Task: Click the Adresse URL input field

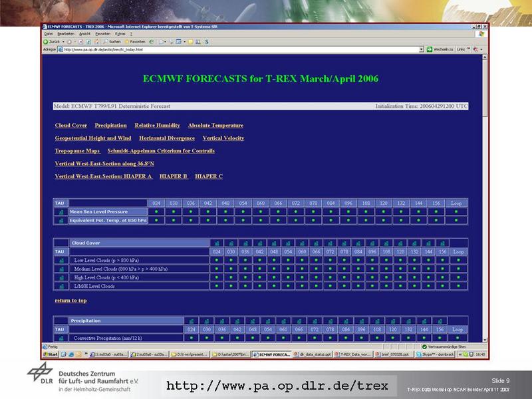Action: 241,49
